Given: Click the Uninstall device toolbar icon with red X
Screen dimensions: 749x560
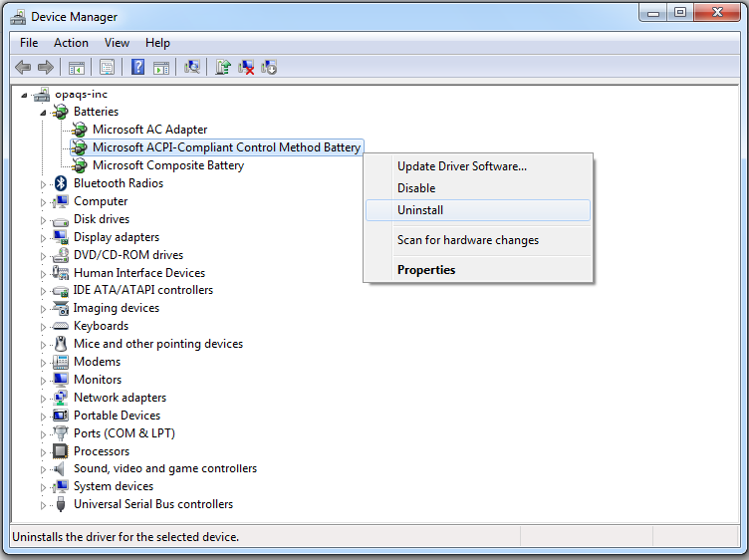Looking at the screenshot, I should pos(246,67).
